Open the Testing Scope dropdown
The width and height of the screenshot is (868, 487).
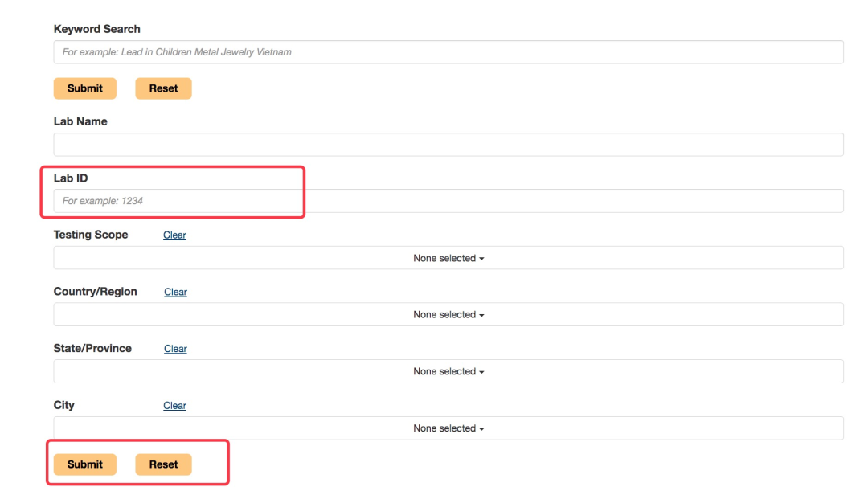448,258
